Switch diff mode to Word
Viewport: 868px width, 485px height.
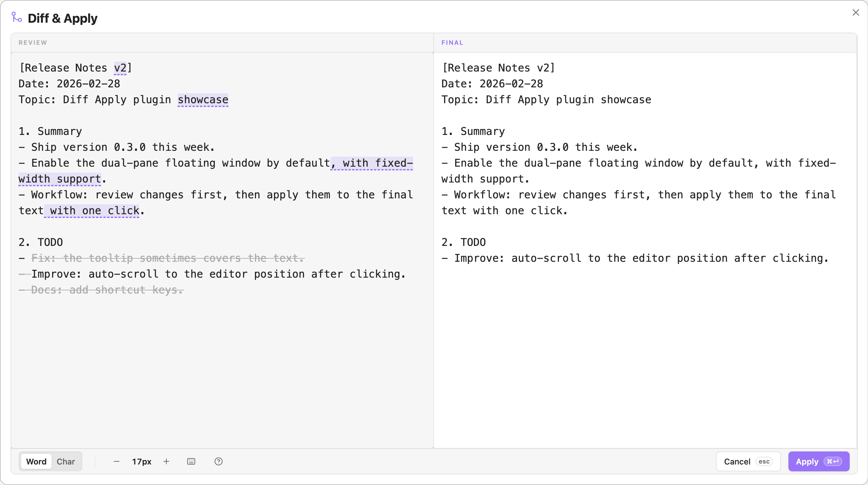click(x=36, y=461)
